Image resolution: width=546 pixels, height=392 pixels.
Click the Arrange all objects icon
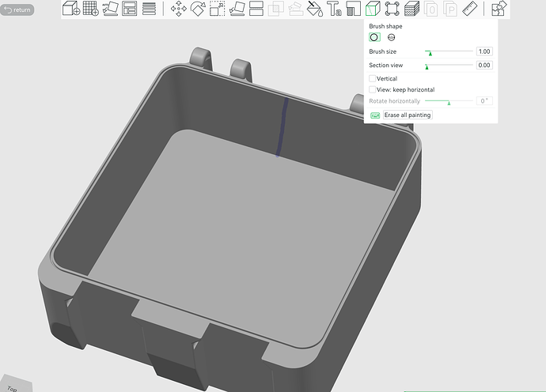pyautogui.click(x=130, y=9)
